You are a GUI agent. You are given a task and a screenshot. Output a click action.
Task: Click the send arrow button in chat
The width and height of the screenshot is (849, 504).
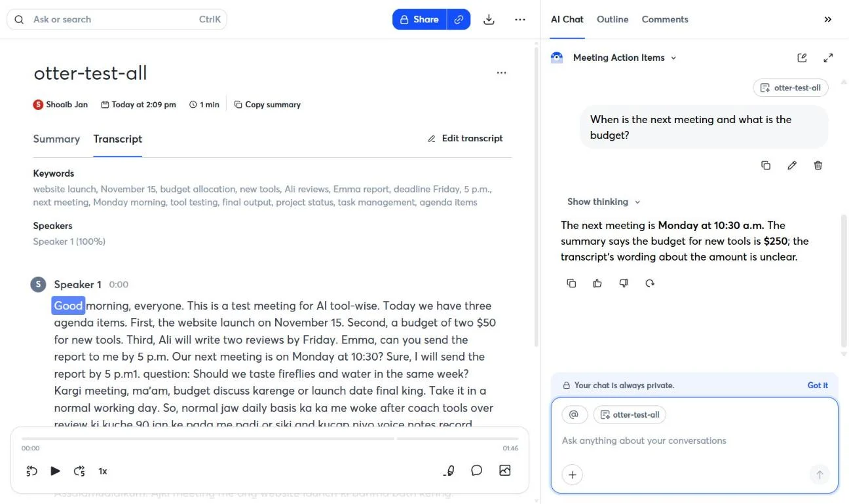[x=819, y=475]
